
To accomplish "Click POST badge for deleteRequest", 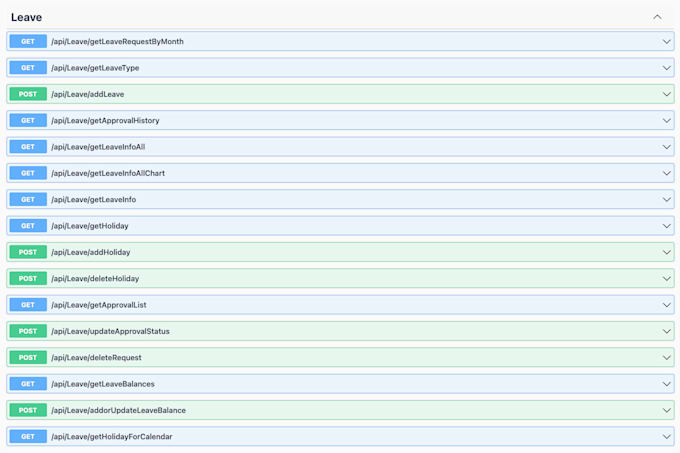I will [28, 358].
